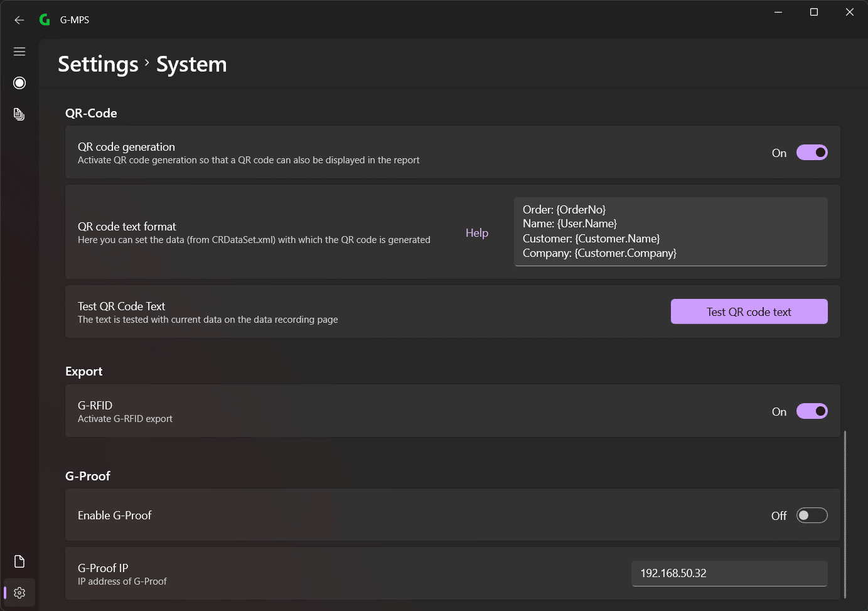The image size is (868, 611).
Task: Open the data recording page icon
Action: point(19,83)
